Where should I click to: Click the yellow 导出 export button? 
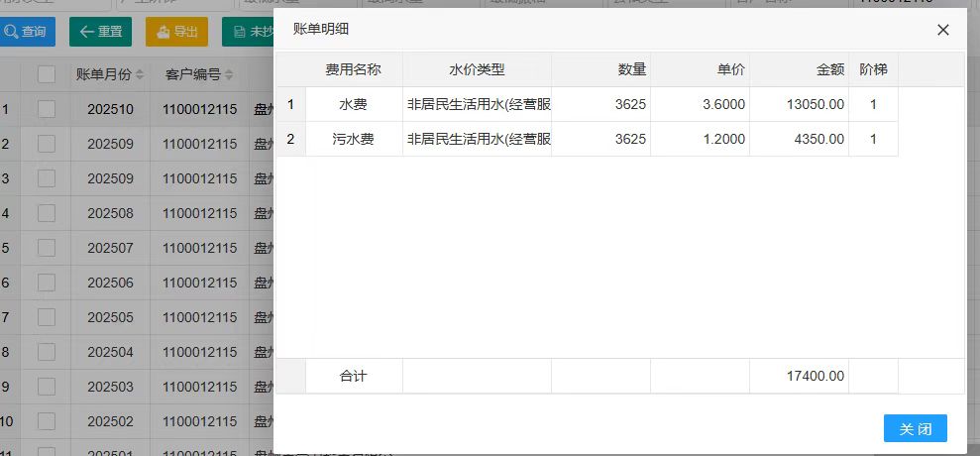click(x=176, y=32)
